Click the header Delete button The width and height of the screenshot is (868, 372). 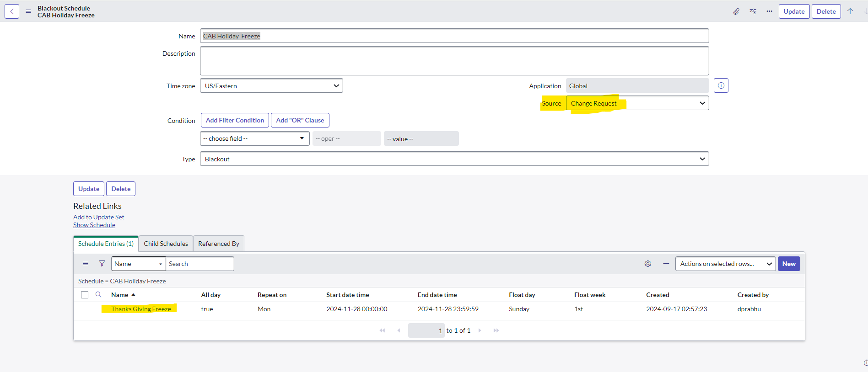pyautogui.click(x=826, y=11)
